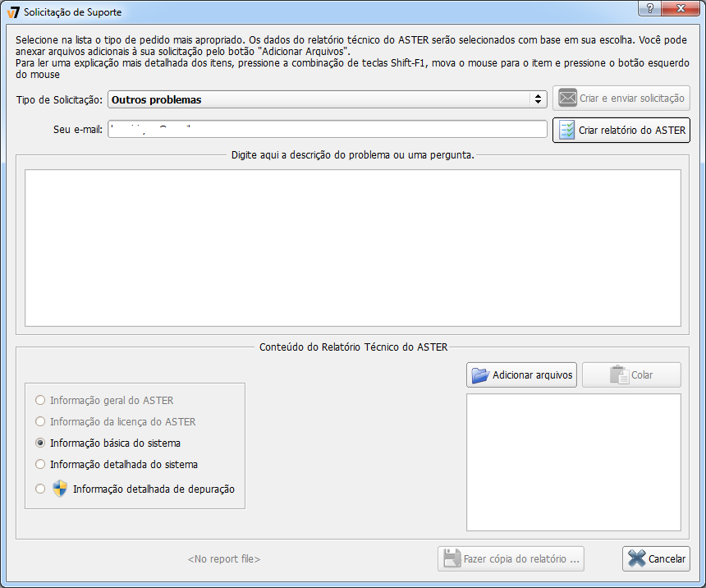Click the shield icon beside debug information
This screenshot has height=588, width=706.
click(59, 489)
